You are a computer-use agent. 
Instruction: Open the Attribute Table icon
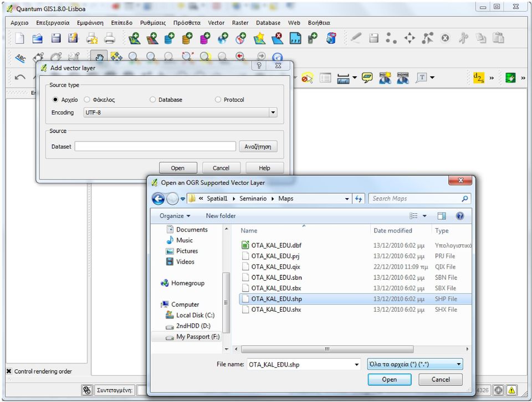tap(325, 78)
